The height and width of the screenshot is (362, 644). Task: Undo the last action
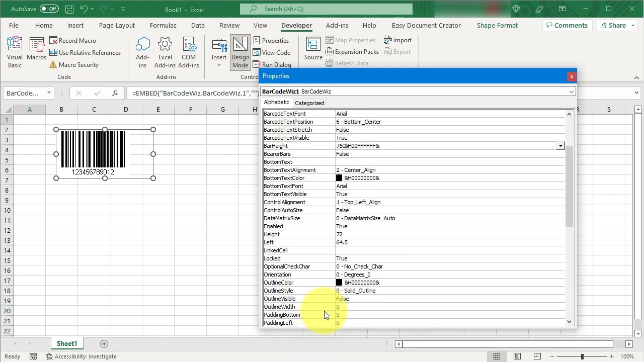[85, 9]
